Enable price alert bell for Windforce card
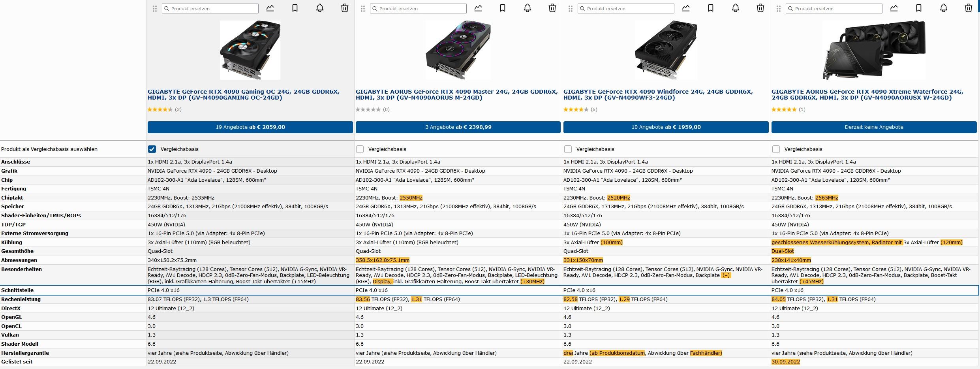Screen dimensions: 980x369 click(736, 8)
